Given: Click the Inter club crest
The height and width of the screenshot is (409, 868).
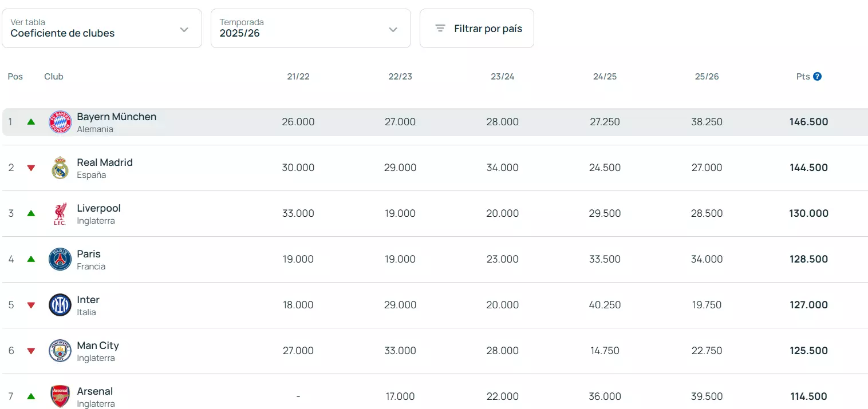Looking at the screenshot, I should click(x=60, y=305).
